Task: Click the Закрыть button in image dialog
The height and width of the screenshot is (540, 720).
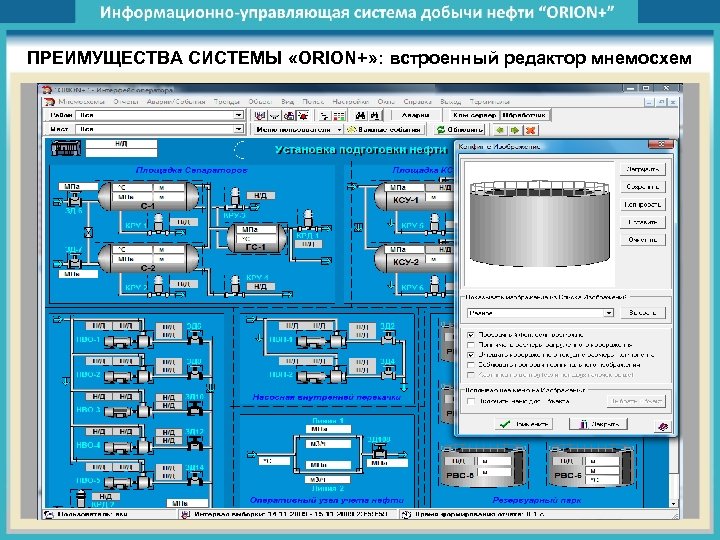Action: pyautogui.click(x=598, y=424)
